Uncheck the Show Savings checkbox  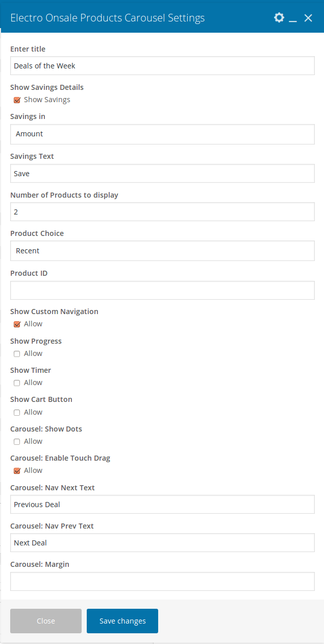click(17, 100)
